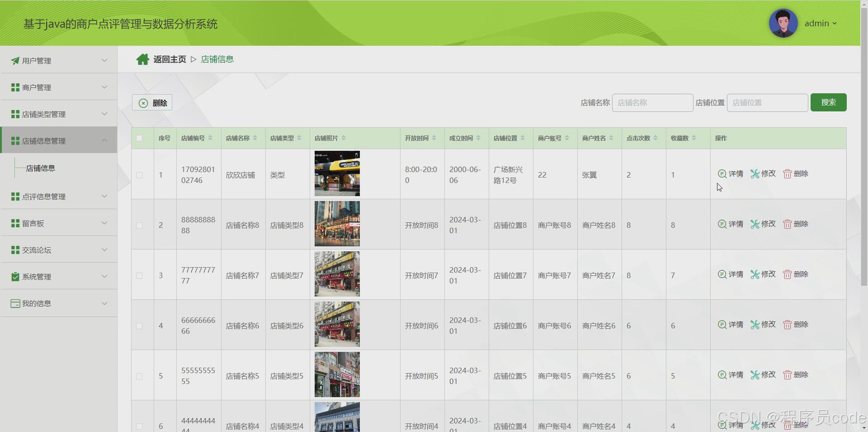
Task: Sort the table by 店铺位置
Action: (523, 138)
